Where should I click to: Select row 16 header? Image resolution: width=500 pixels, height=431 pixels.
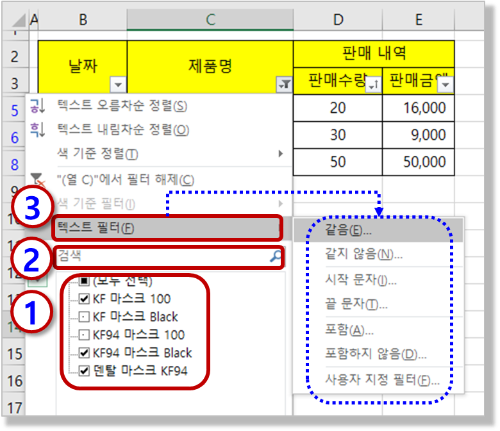coord(14,381)
